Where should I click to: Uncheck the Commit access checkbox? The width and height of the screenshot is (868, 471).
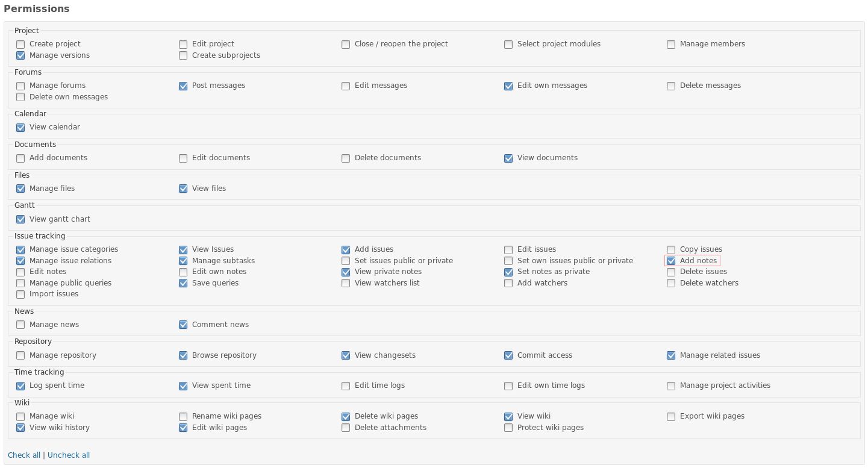(508, 355)
